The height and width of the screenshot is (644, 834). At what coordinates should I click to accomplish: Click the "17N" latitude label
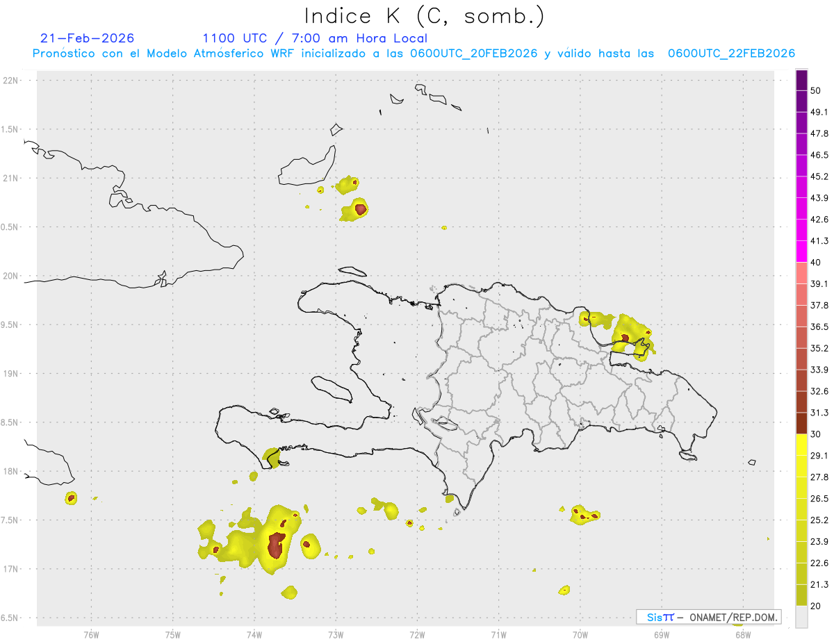pyautogui.click(x=10, y=569)
